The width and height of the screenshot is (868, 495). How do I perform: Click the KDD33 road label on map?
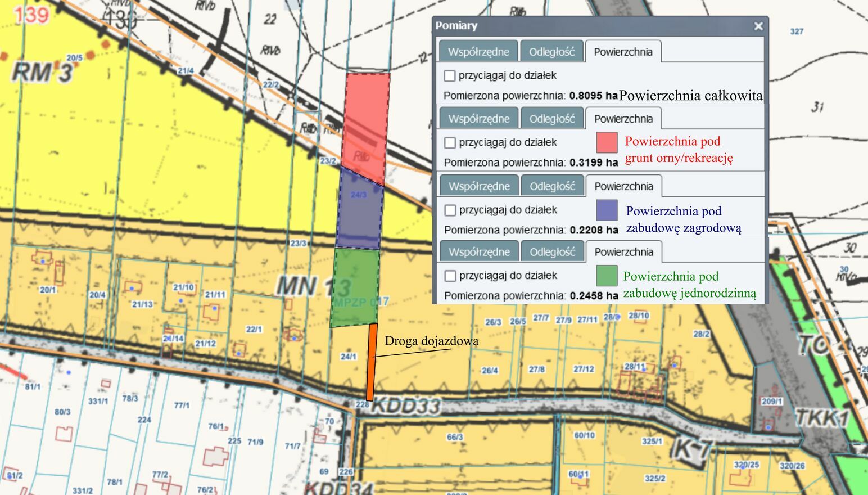coord(406,405)
